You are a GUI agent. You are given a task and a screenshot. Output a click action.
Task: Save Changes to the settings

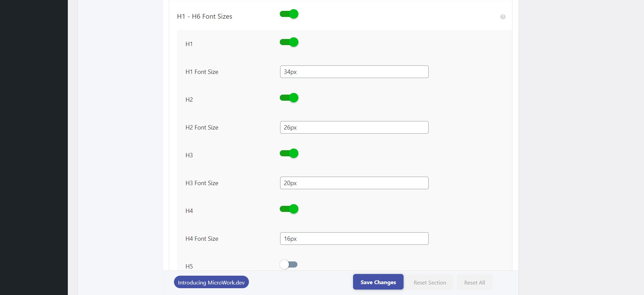click(x=378, y=282)
